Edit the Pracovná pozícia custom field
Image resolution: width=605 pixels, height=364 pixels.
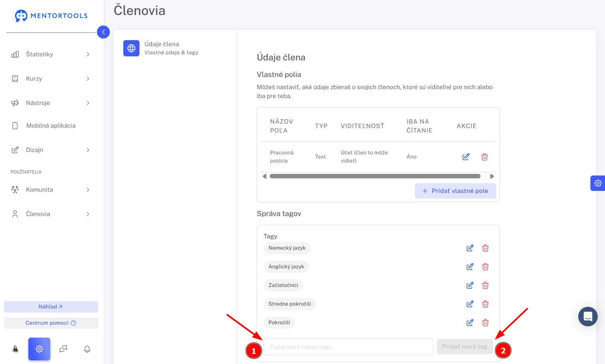(x=466, y=157)
